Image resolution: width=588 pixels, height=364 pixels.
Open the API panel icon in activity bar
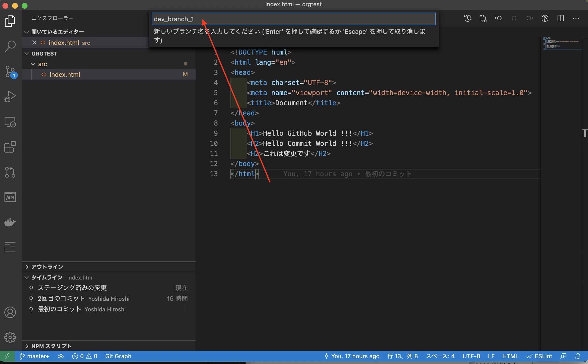[10, 197]
